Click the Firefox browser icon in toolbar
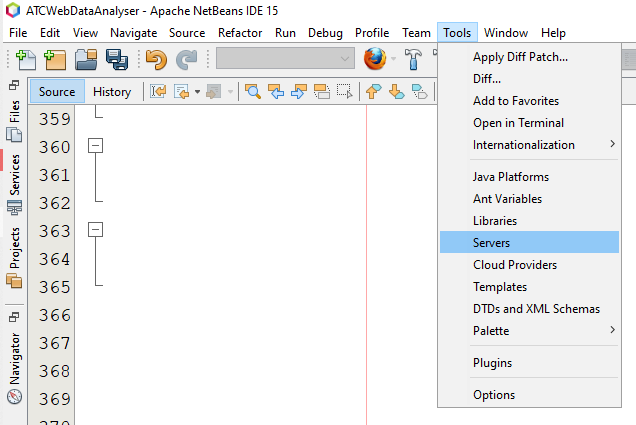 375,59
